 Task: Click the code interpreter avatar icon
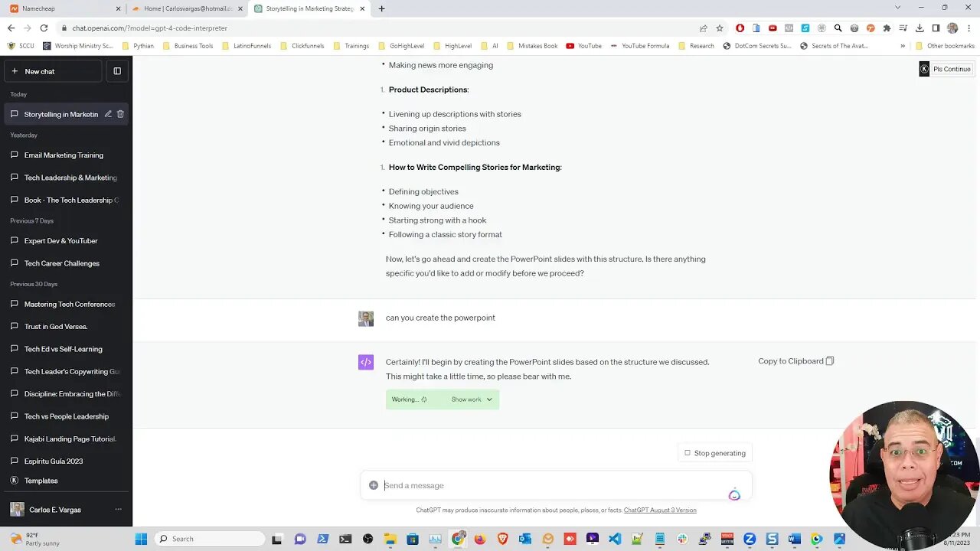coord(366,362)
